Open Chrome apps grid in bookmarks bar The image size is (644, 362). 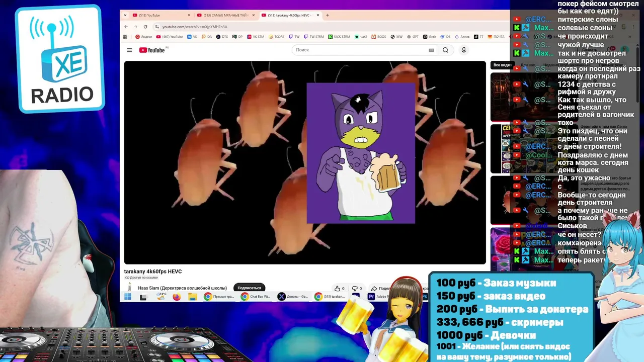click(x=125, y=37)
